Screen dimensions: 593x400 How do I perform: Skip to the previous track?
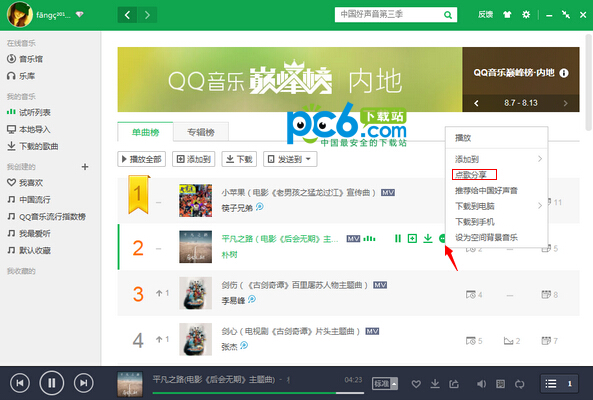[x=20, y=383]
